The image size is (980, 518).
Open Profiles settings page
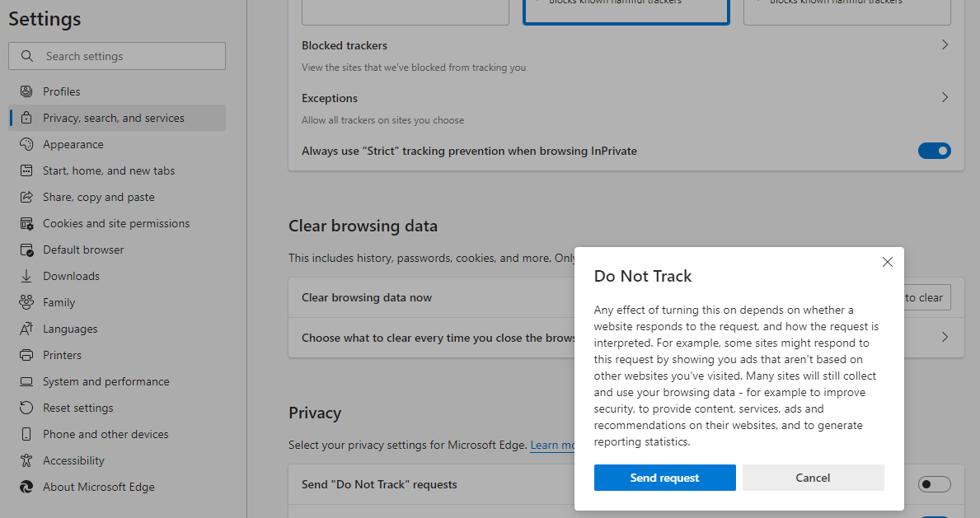click(x=118, y=92)
